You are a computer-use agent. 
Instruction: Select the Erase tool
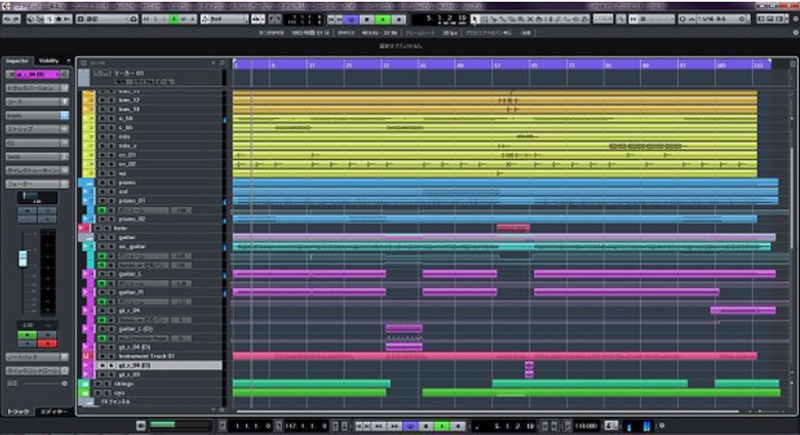512,19
